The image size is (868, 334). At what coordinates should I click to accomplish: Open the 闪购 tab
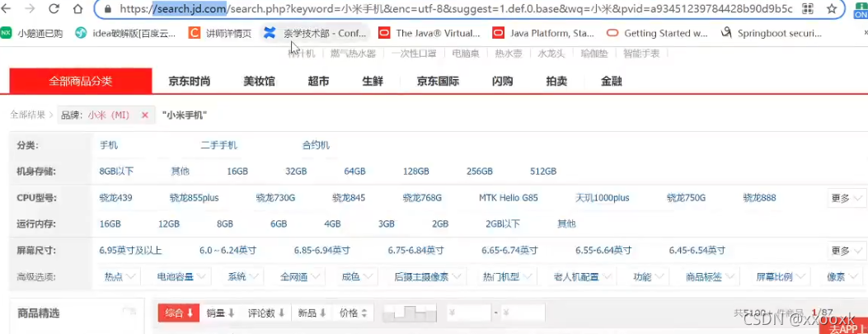pos(502,82)
